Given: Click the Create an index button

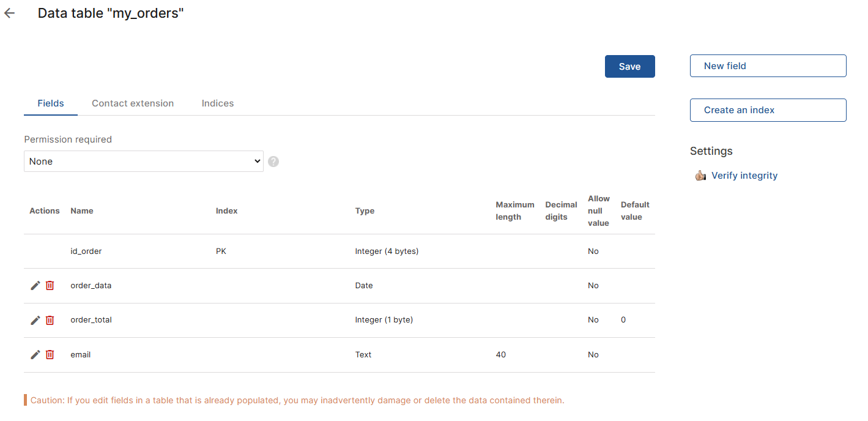Looking at the screenshot, I should tap(768, 110).
